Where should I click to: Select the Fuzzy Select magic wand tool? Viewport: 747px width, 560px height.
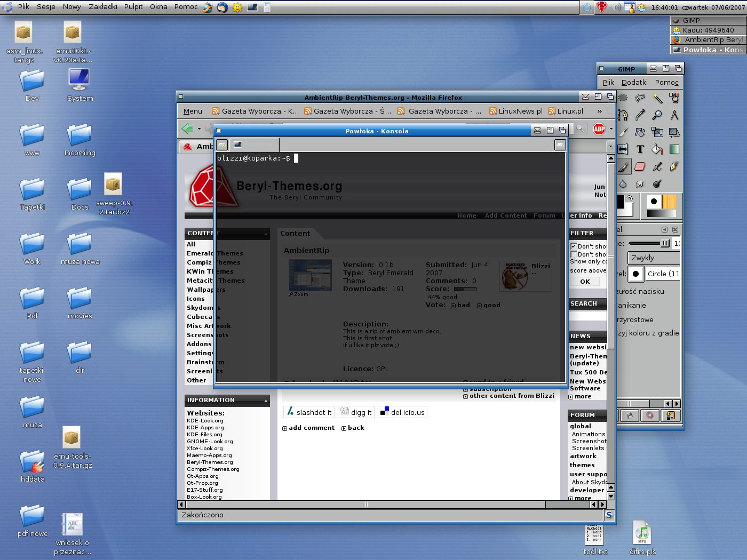657,98
